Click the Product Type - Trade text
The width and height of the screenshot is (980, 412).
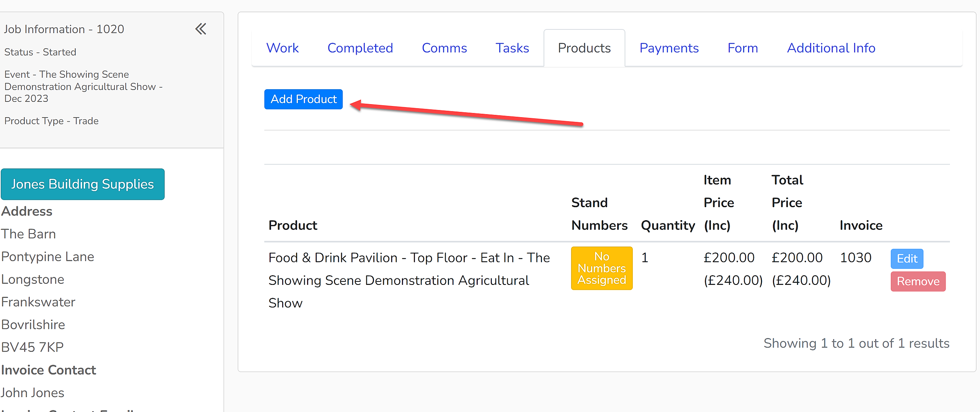pos(51,121)
